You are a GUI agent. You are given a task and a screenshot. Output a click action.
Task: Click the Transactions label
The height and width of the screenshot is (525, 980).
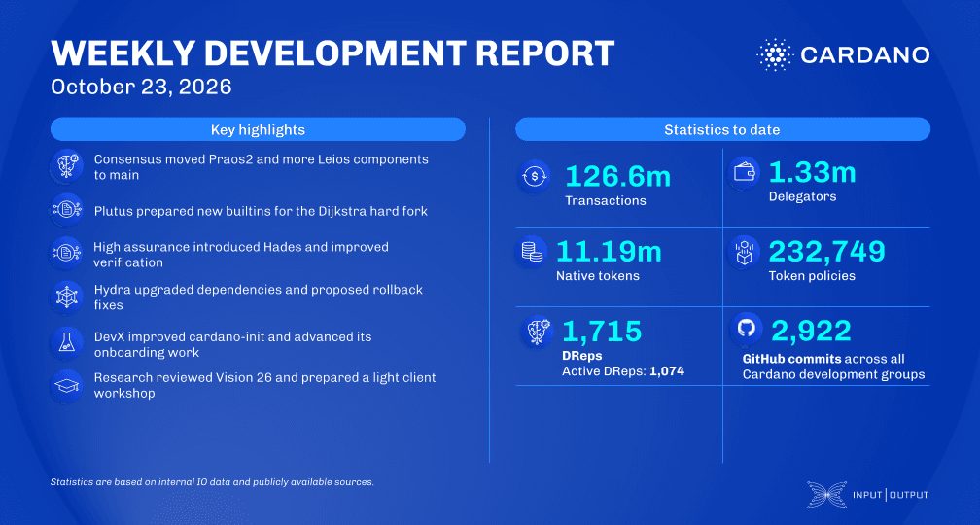click(606, 201)
